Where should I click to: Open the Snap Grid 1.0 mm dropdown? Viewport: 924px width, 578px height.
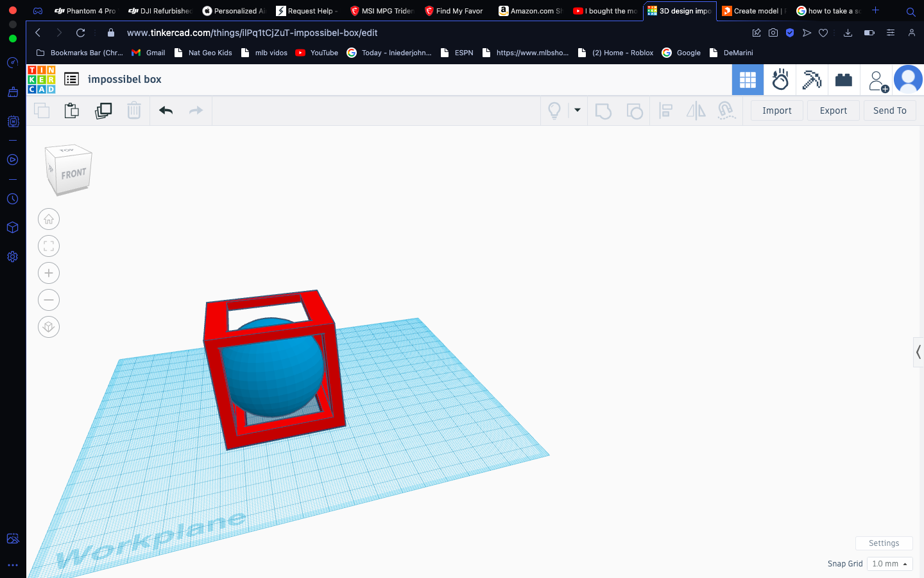click(889, 564)
